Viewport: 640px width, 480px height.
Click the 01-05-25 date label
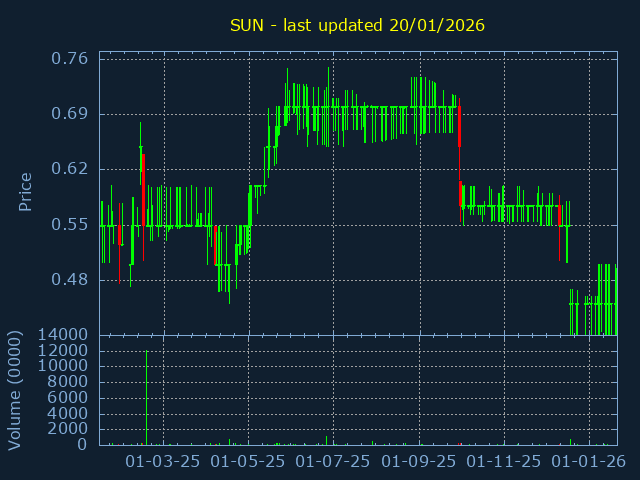[248, 462]
